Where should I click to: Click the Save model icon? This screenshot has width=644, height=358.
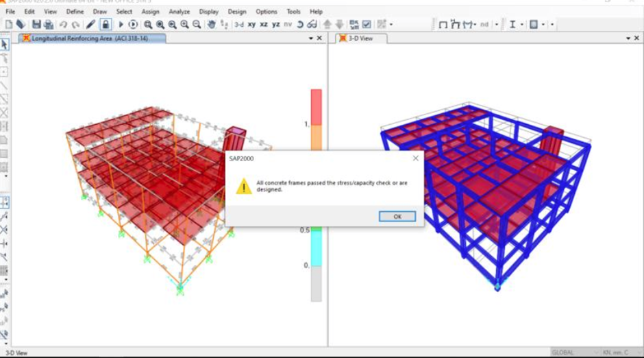pyautogui.click(x=37, y=25)
